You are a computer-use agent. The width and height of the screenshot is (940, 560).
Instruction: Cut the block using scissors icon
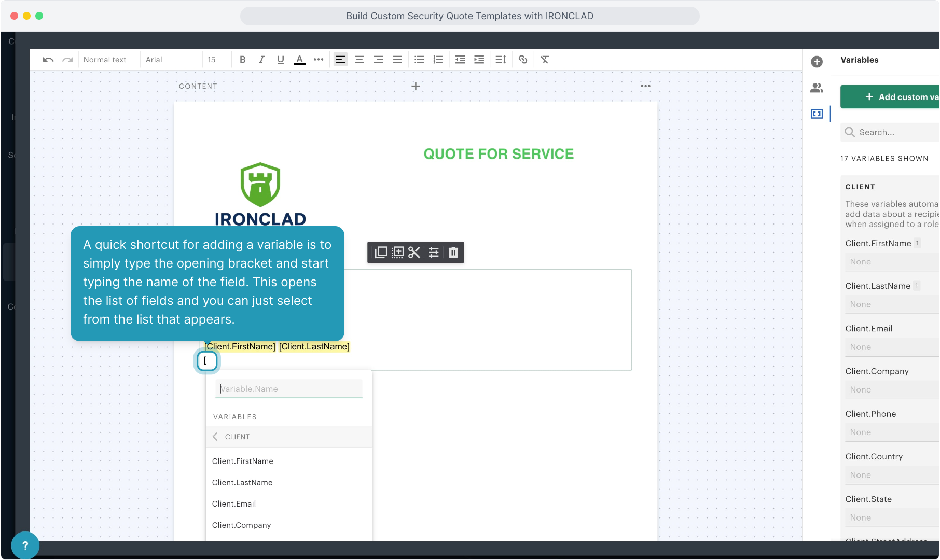[414, 253]
